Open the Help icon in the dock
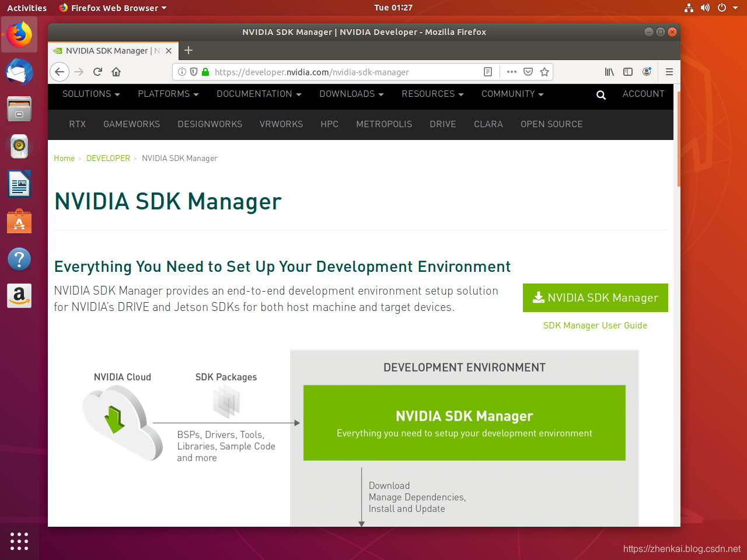This screenshot has width=747, height=560. click(x=19, y=258)
